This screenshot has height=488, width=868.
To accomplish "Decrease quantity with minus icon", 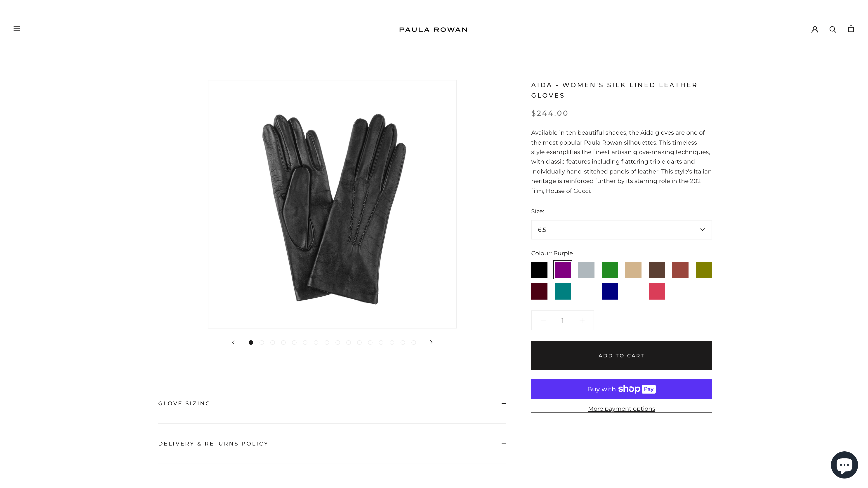I will pos(543,320).
